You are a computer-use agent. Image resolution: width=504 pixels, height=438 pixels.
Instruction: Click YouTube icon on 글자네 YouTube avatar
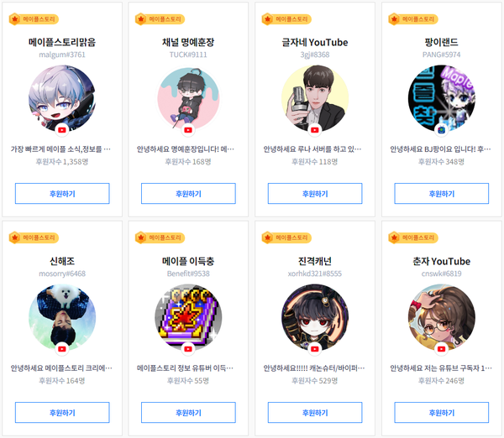(x=315, y=130)
